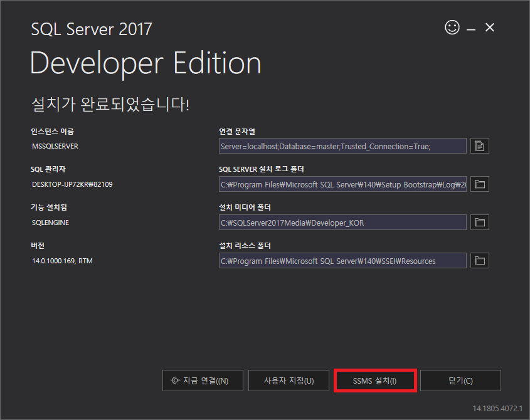This screenshot has width=530, height=420.
Task: Click the MSSQLSERVER instance name
Action: click(x=55, y=146)
